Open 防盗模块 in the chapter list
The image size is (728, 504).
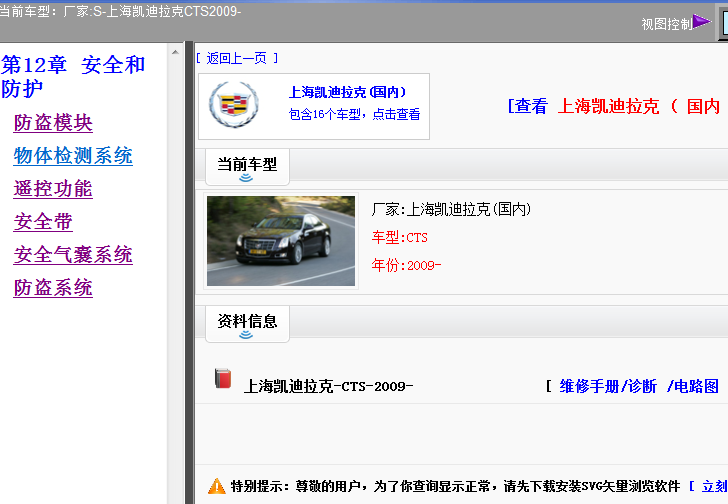point(53,123)
